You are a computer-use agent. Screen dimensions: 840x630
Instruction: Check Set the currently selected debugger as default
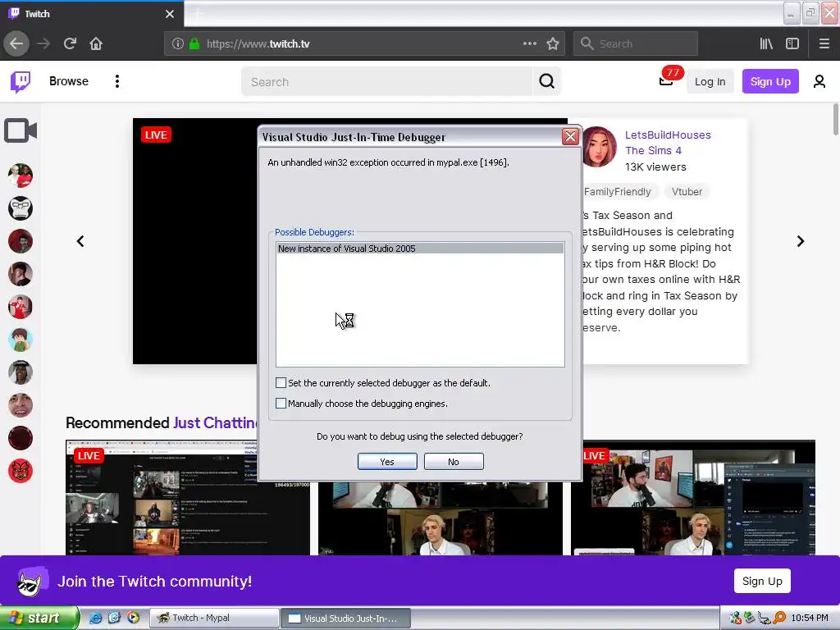pyautogui.click(x=281, y=382)
